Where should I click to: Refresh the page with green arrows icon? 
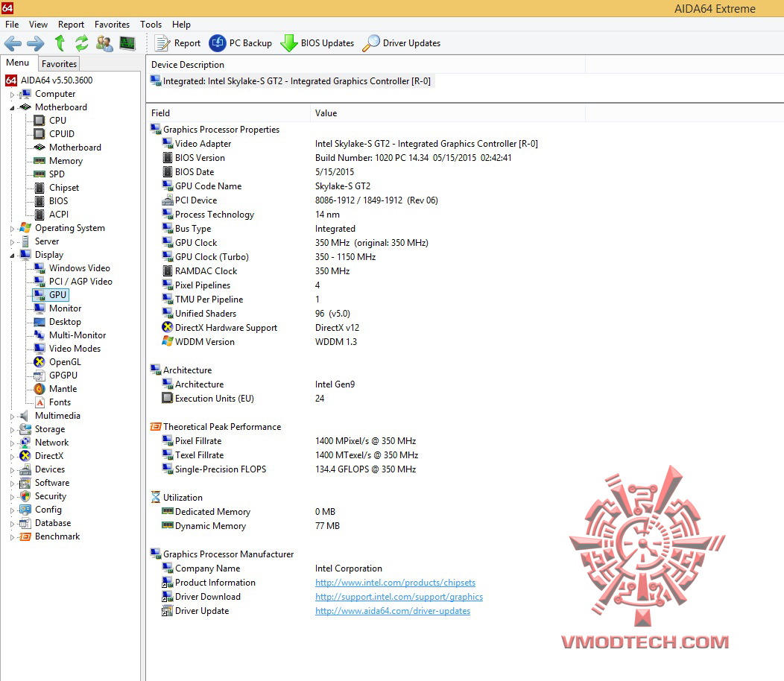(81, 43)
